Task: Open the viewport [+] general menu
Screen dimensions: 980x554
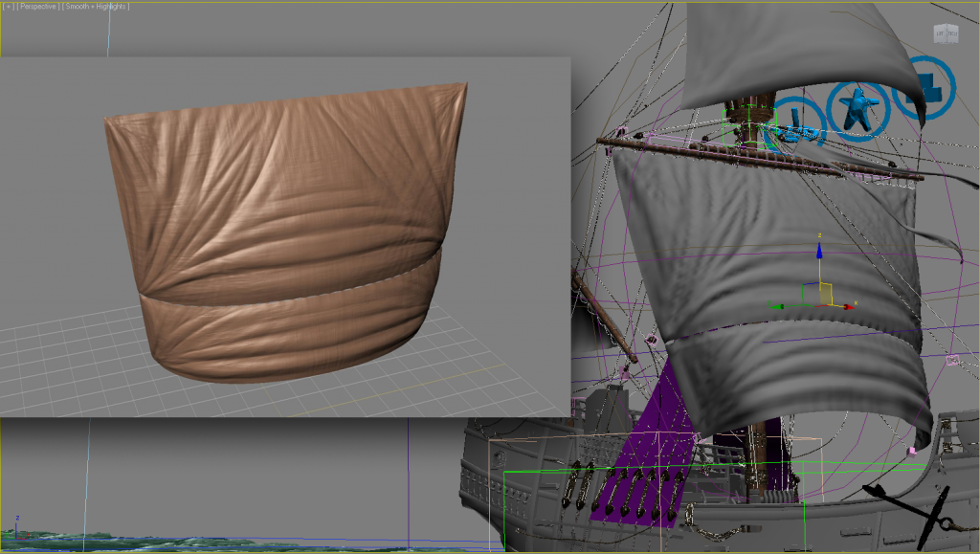Action: coord(8,6)
